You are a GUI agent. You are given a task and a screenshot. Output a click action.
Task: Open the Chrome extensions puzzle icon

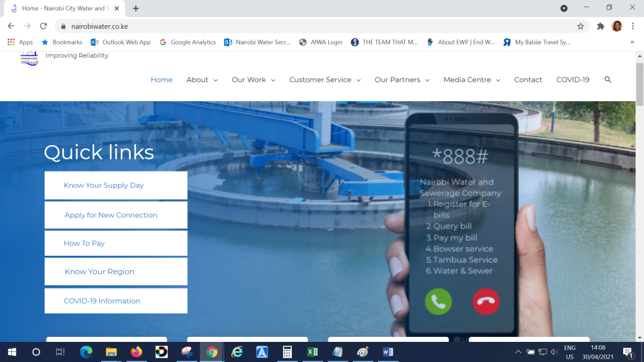[601, 26]
